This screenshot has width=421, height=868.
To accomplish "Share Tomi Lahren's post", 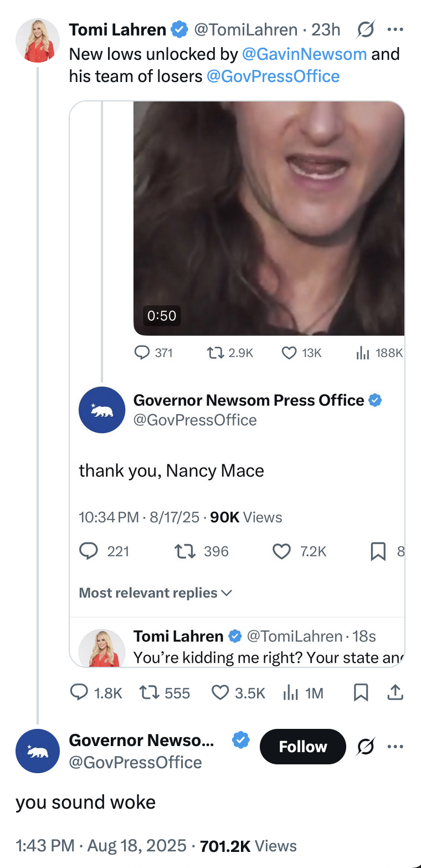I will (x=395, y=692).
